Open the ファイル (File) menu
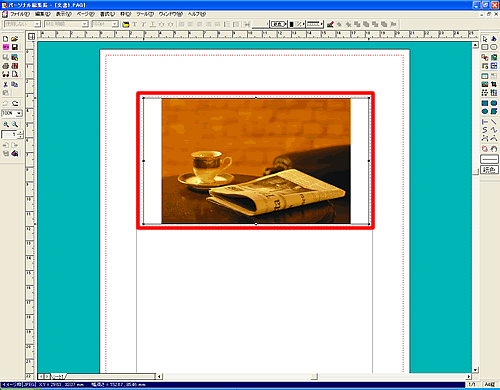500x390 pixels. click(x=20, y=14)
